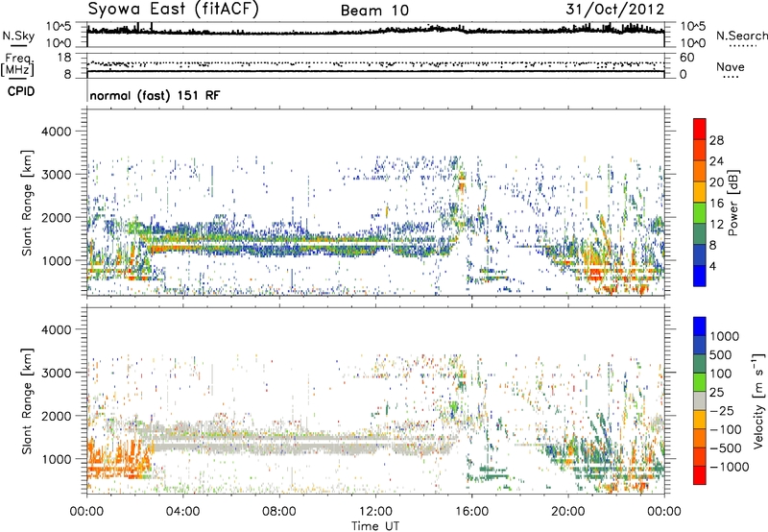Click the 'Slant Range [km]' label of the power panel

(27, 203)
